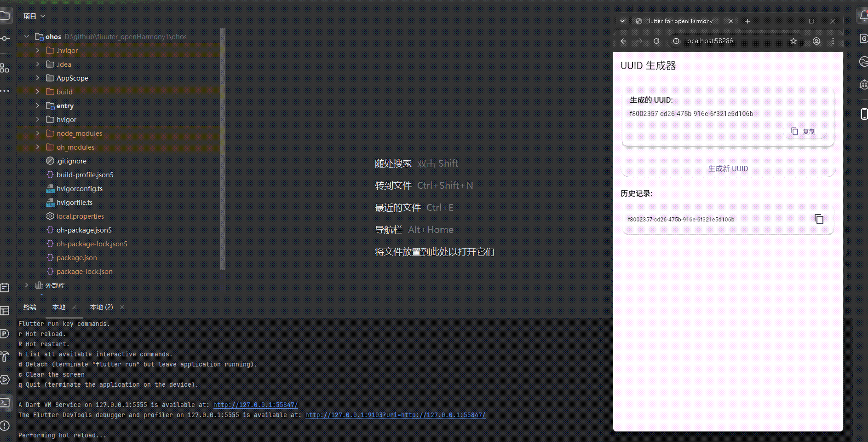Open the 项目 view switcher dropdown
The width and height of the screenshot is (868, 442).
coord(34,15)
